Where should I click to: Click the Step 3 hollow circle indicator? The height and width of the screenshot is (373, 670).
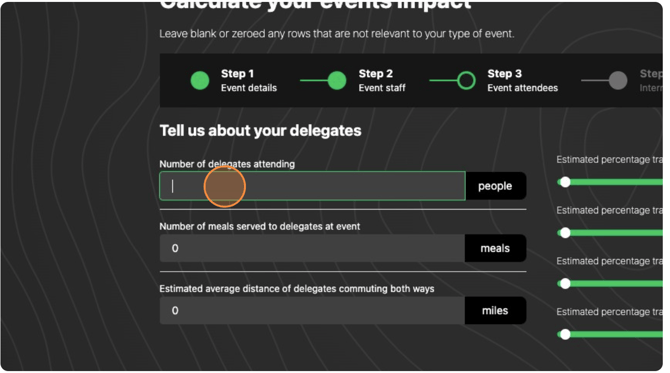pyautogui.click(x=466, y=80)
